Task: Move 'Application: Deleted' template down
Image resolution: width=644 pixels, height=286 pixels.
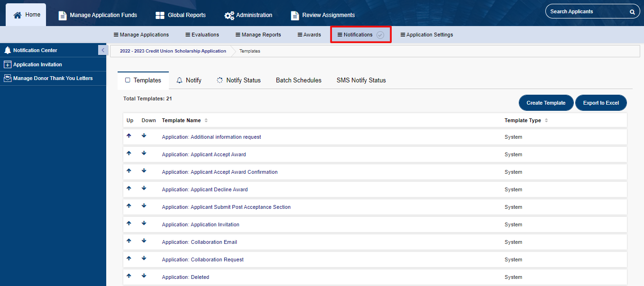Action: (144, 276)
